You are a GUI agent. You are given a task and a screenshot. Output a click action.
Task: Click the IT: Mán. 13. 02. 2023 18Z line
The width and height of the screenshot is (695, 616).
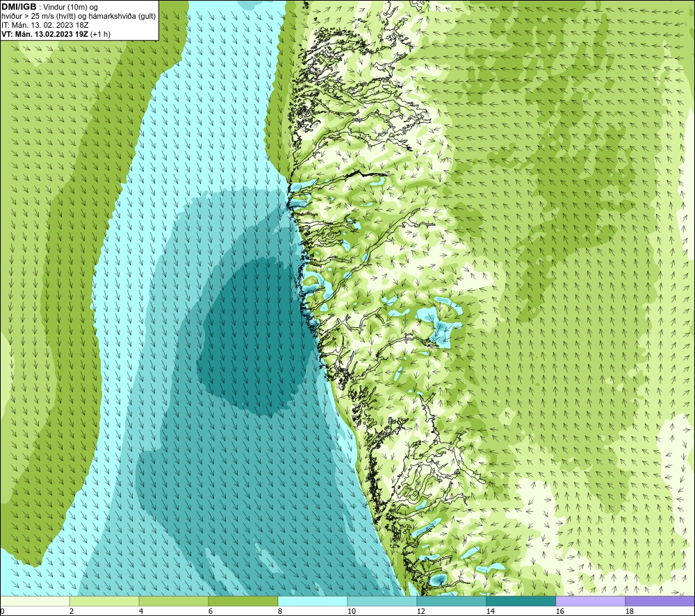(x=44, y=25)
